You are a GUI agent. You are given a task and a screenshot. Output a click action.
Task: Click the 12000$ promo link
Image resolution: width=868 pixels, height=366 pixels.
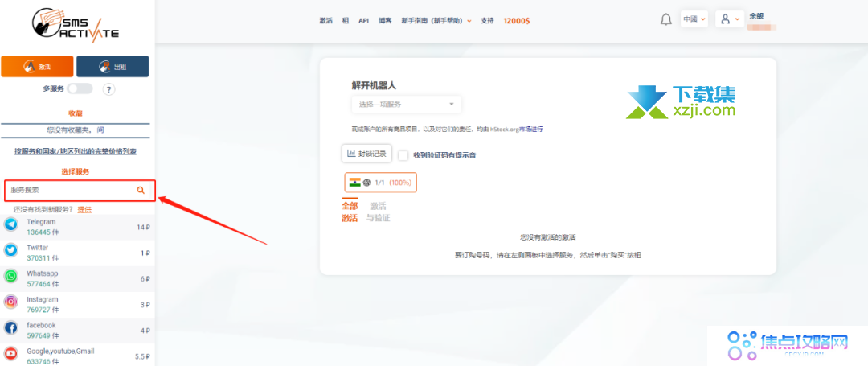[517, 20]
